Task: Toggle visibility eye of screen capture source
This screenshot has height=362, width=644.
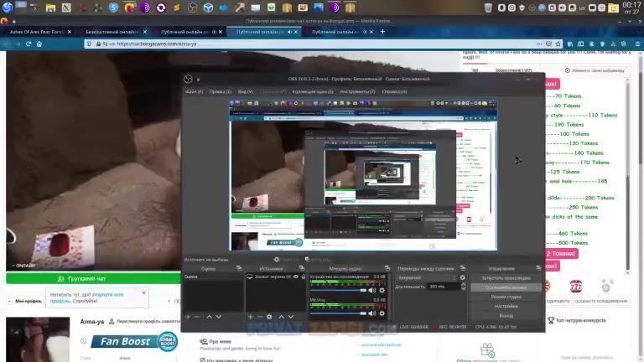Action: pyautogui.click(x=295, y=277)
